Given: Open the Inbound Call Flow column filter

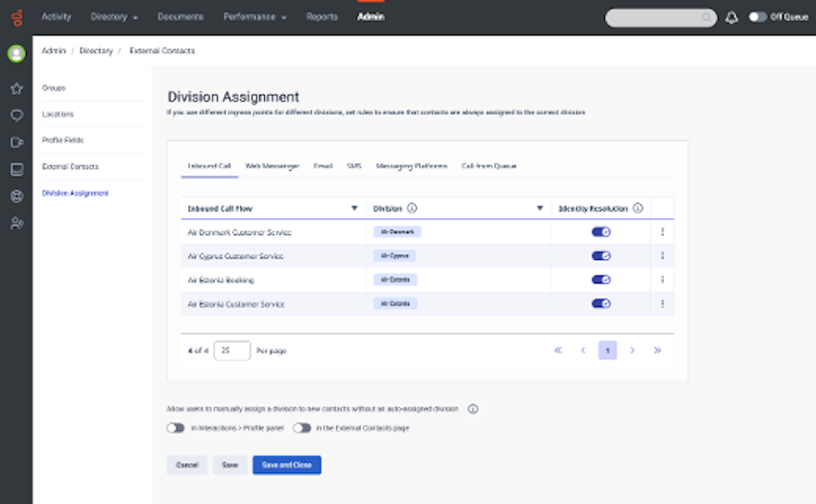Looking at the screenshot, I should tap(356, 208).
